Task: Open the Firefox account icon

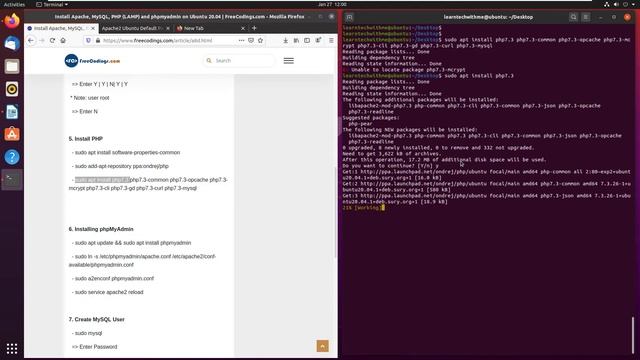Action: [318, 40]
